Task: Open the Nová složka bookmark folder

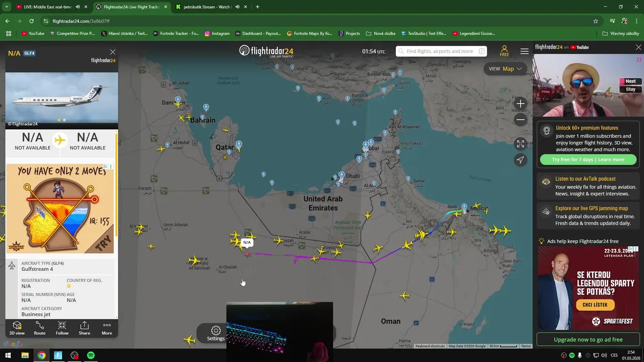Action: (381, 34)
